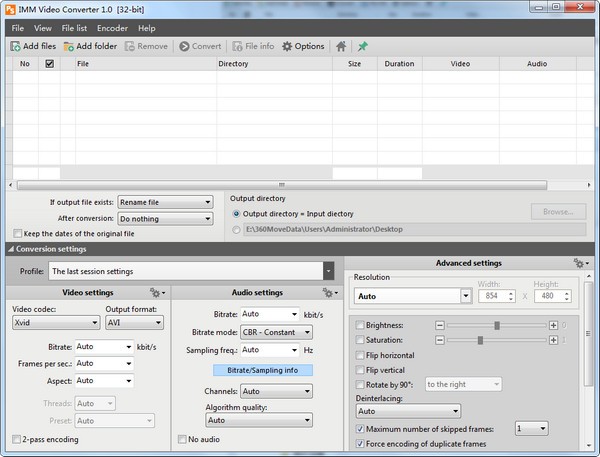Open the Video settings gear menu
The height and width of the screenshot is (457, 600).
pos(155,292)
